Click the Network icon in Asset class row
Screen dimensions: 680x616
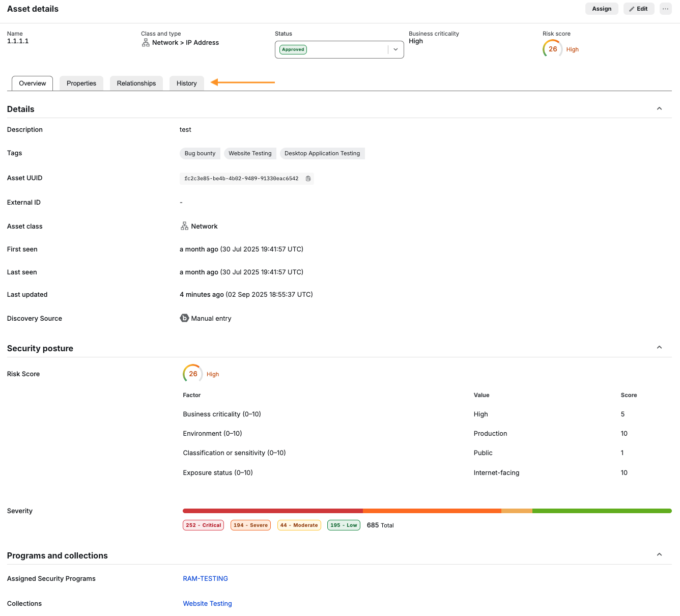coord(184,226)
